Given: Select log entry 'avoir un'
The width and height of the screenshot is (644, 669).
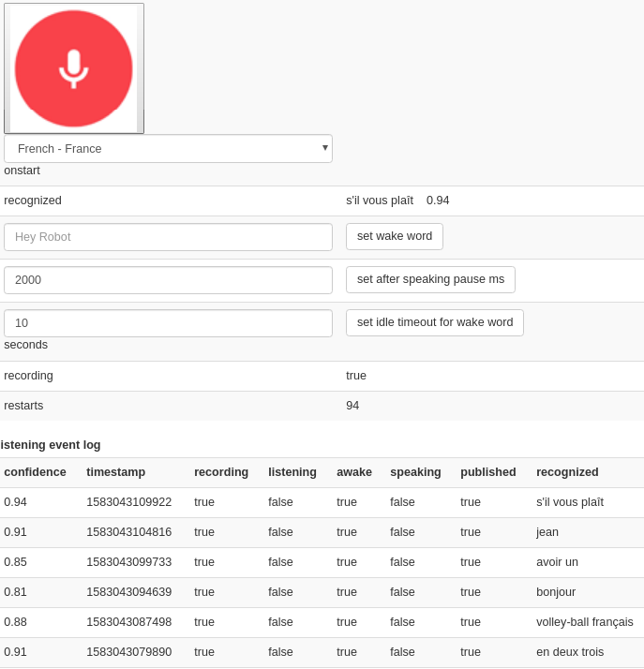Looking at the screenshot, I should click(557, 562).
